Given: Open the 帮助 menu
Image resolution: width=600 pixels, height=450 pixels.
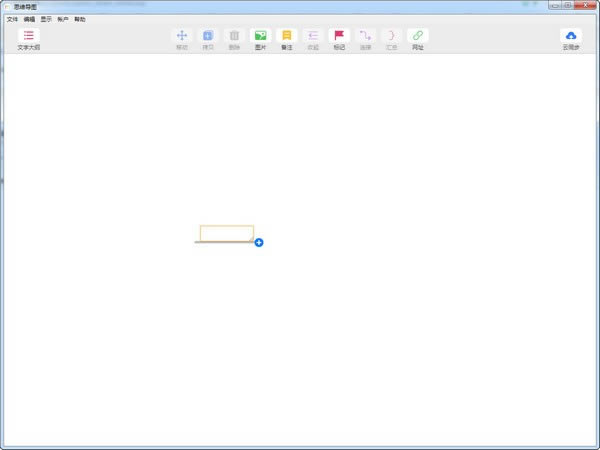Looking at the screenshot, I should coord(80,19).
